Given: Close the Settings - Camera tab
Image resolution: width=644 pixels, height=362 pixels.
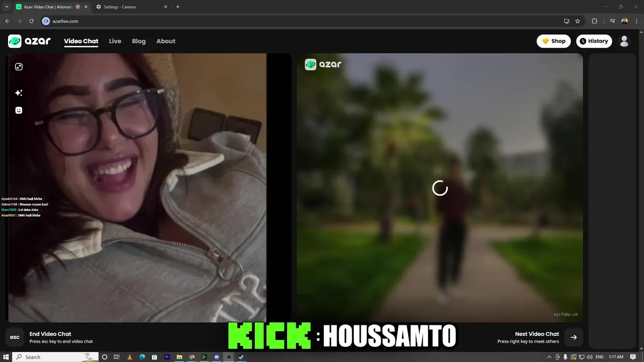Looking at the screenshot, I should [166, 7].
